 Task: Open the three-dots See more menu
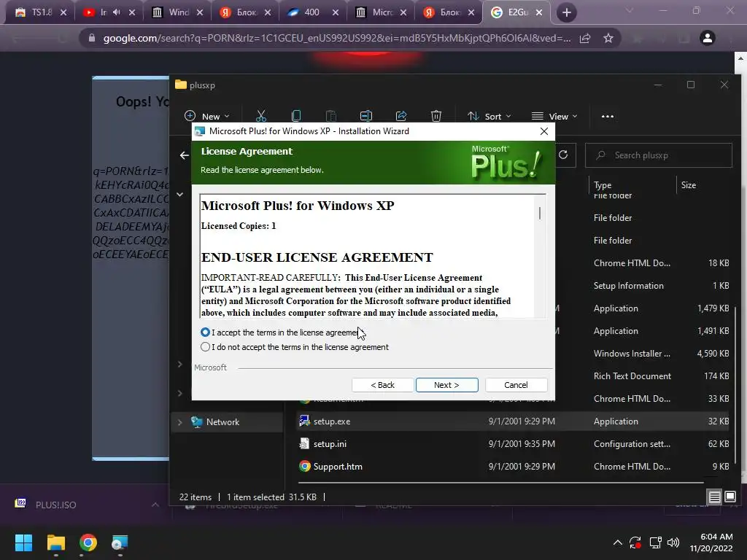coord(608,116)
